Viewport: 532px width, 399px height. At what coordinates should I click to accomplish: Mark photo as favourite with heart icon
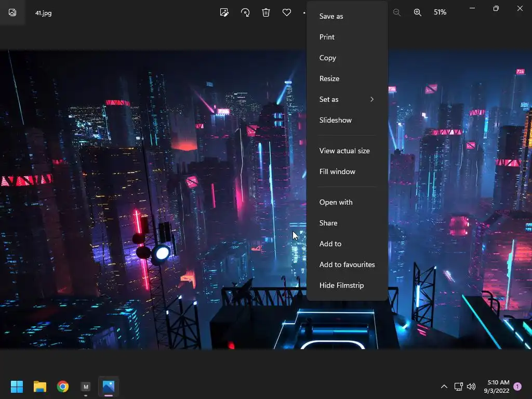[x=287, y=12]
